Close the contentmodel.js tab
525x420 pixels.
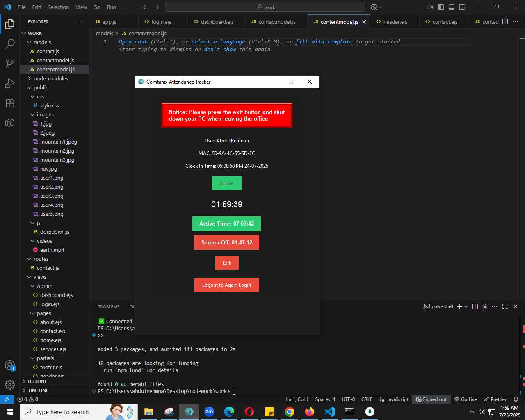tap(364, 22)
